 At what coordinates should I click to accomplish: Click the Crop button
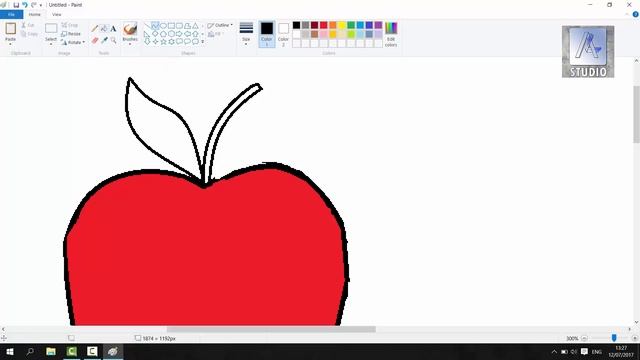point(70,25)
